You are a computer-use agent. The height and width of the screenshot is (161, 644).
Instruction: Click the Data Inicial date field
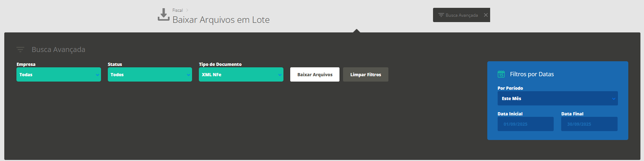(x=525, y=124)
